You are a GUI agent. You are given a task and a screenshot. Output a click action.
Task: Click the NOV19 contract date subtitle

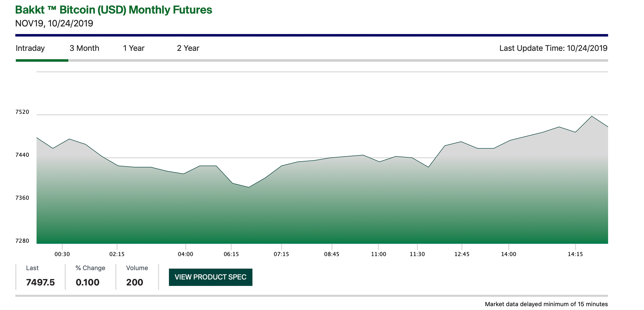[x=54, y=23]
